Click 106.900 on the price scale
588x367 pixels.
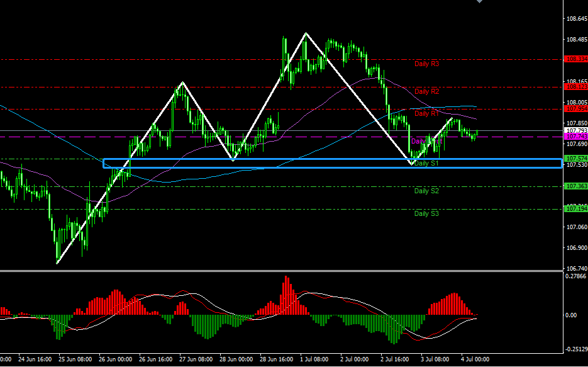(x=577, y=248)
